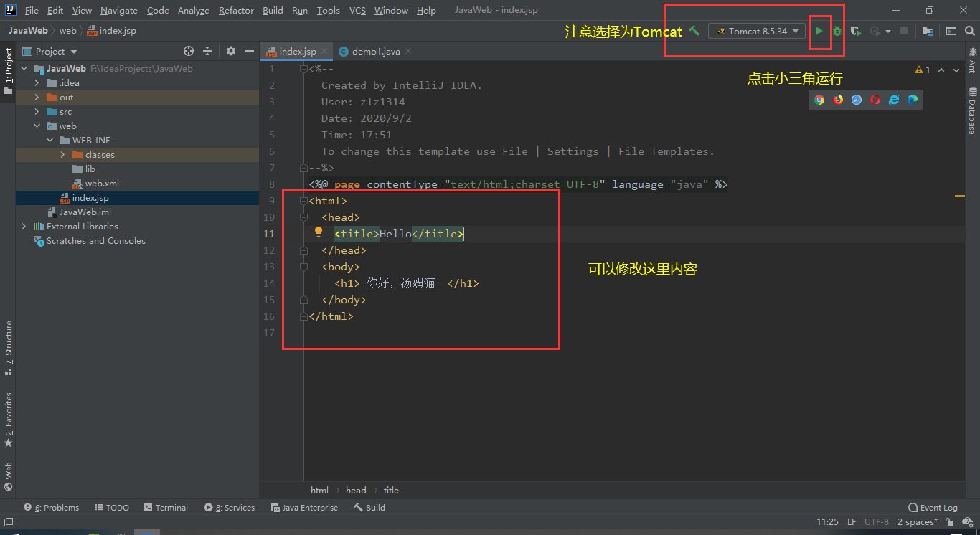Open page in Edge browser icon
Screen dimensions: 980x535
pos(913,100)
